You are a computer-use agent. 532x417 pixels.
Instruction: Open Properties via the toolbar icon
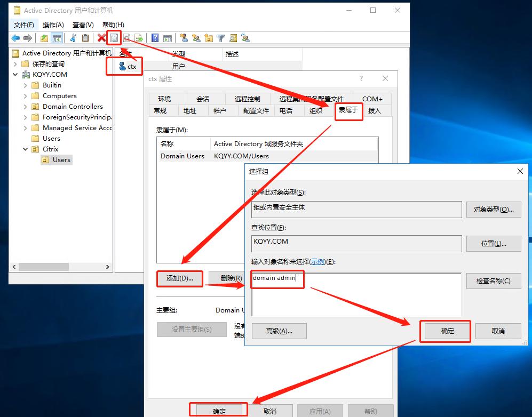point(114,38)
